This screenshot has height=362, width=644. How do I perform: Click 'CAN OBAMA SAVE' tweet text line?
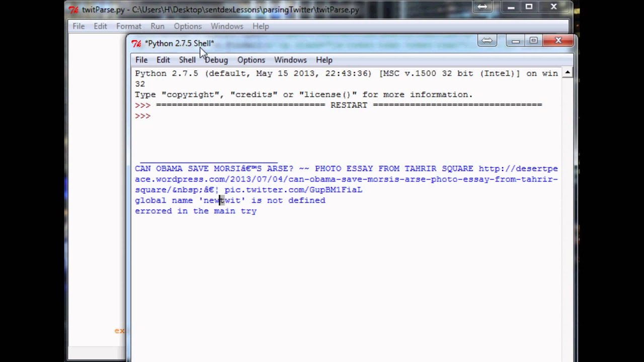tap(346, 168)
